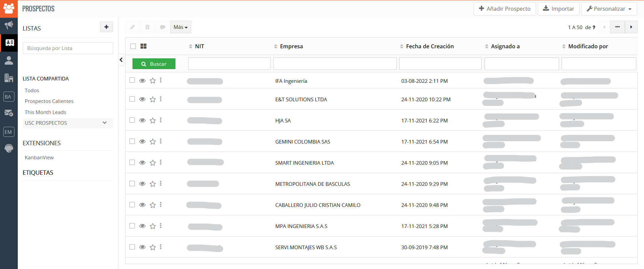The height and width of the screenshot is (269, 644).
Task: Open the person contacts sidebar icon
Action: coord(9,60)
